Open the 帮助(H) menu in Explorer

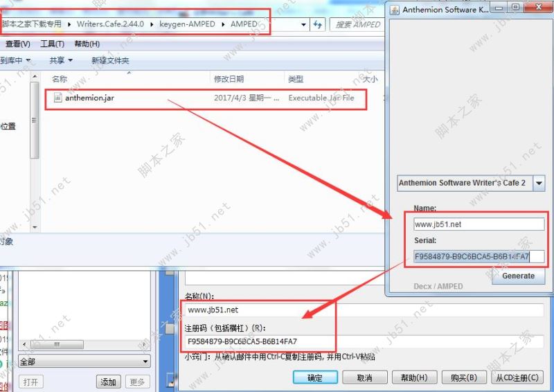87,44
